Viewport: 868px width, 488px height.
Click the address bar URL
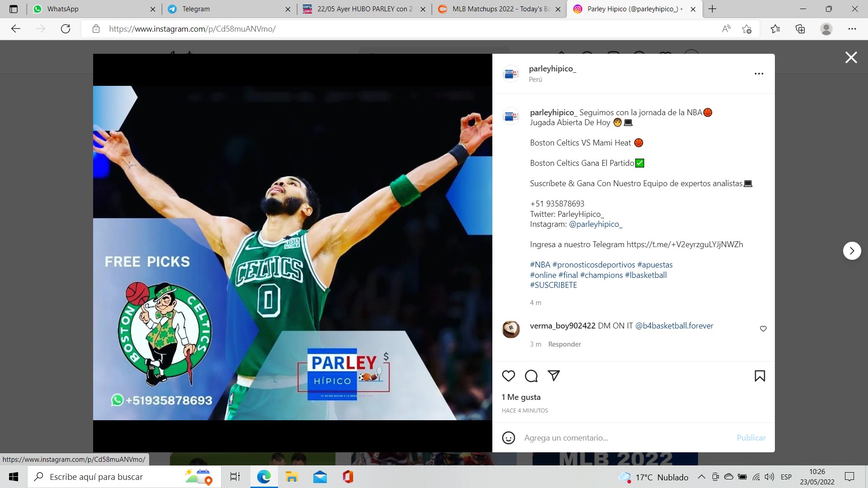(x=192, y=29)
